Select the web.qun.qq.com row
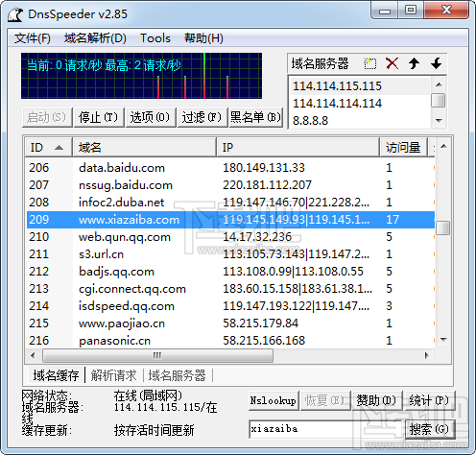 pos(230,237)
